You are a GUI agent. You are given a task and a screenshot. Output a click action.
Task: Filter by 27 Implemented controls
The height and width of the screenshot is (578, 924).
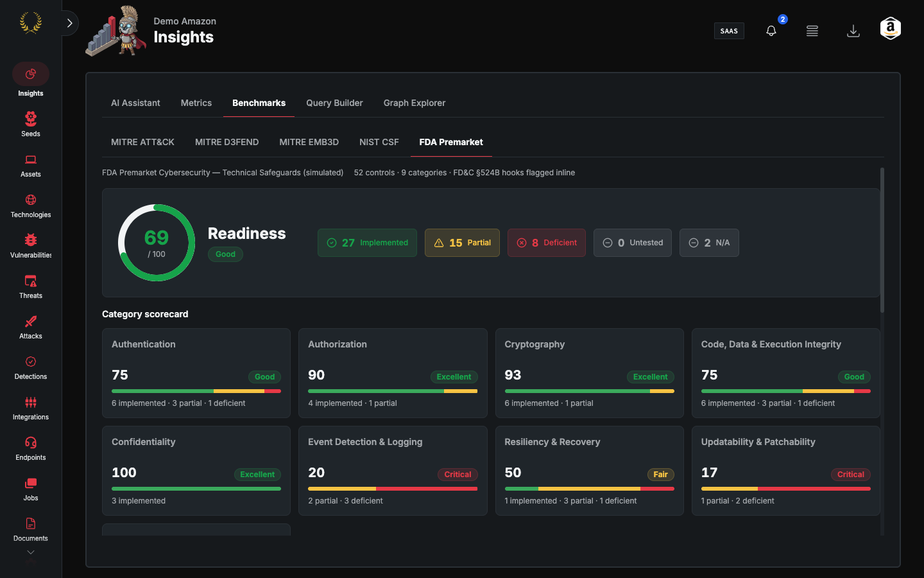[367, 243]
